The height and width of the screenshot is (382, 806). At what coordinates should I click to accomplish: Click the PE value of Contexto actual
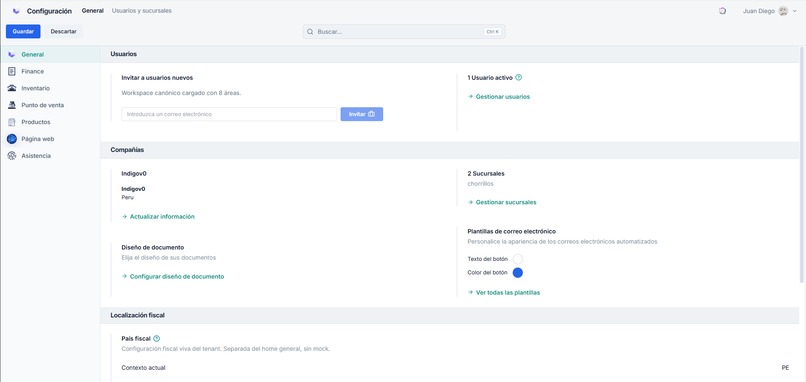tap(785, 368)
